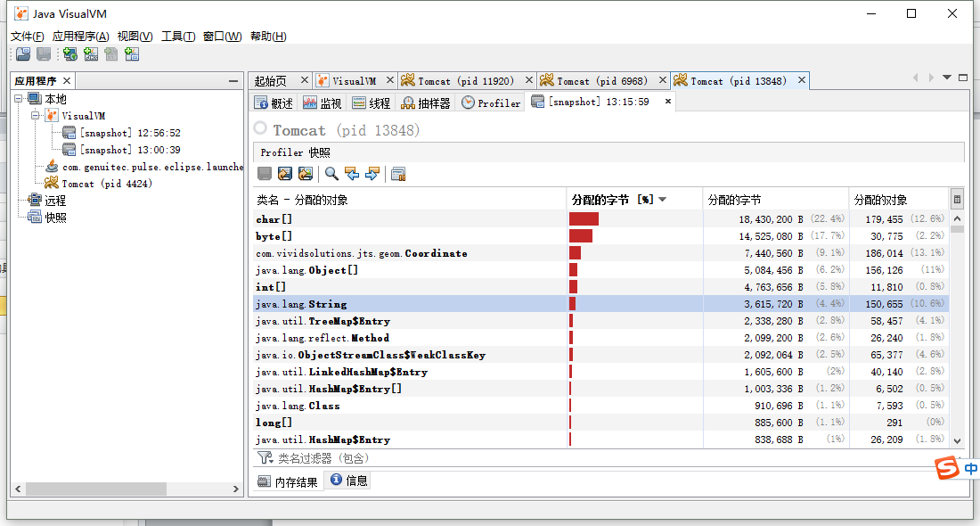Open the 监视 monitor subtab

click(x=323, y=103)
